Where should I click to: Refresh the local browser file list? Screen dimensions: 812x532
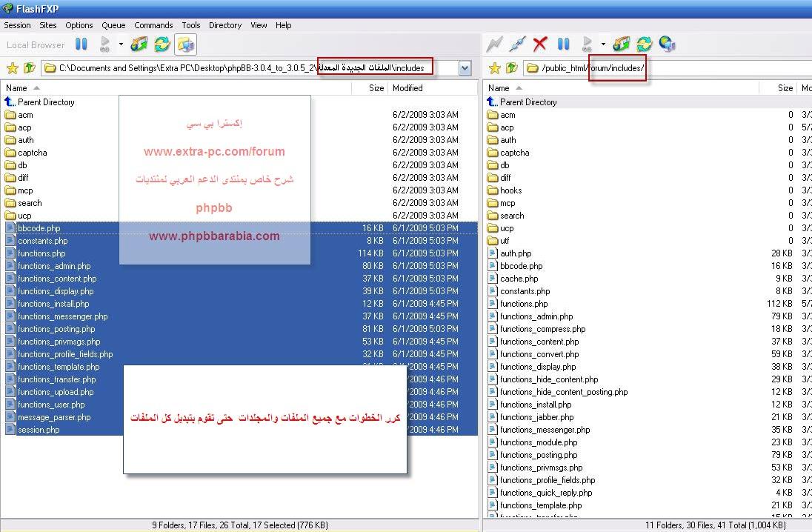pos(162,44)
